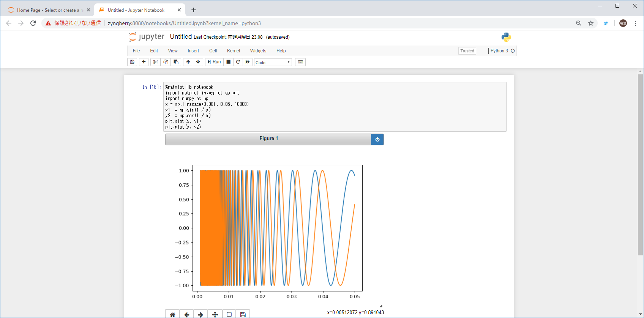
Task: Open the Widgets menu
Action: point(258,51)
